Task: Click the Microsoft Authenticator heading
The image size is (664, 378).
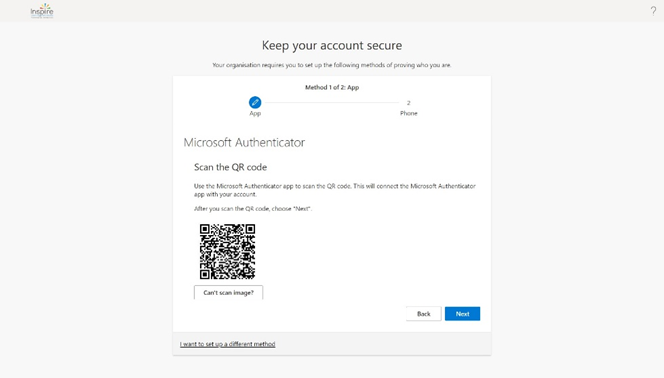Action: [244, 142]
